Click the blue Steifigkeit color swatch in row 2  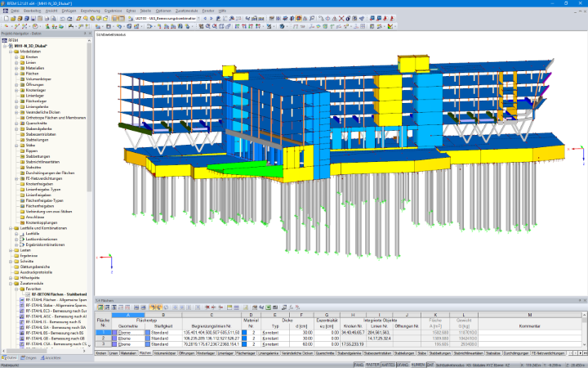(147, 339)
